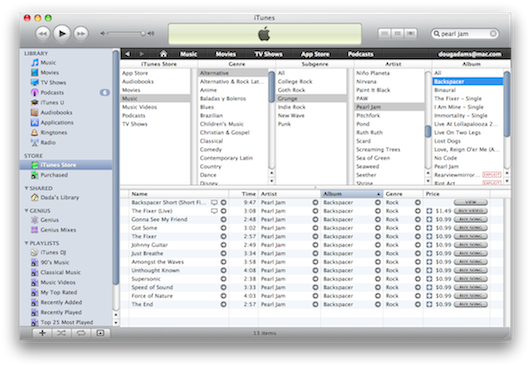Collapse the Genius sidebar section
Screen dimensions: 531x367
coord(26,210)
